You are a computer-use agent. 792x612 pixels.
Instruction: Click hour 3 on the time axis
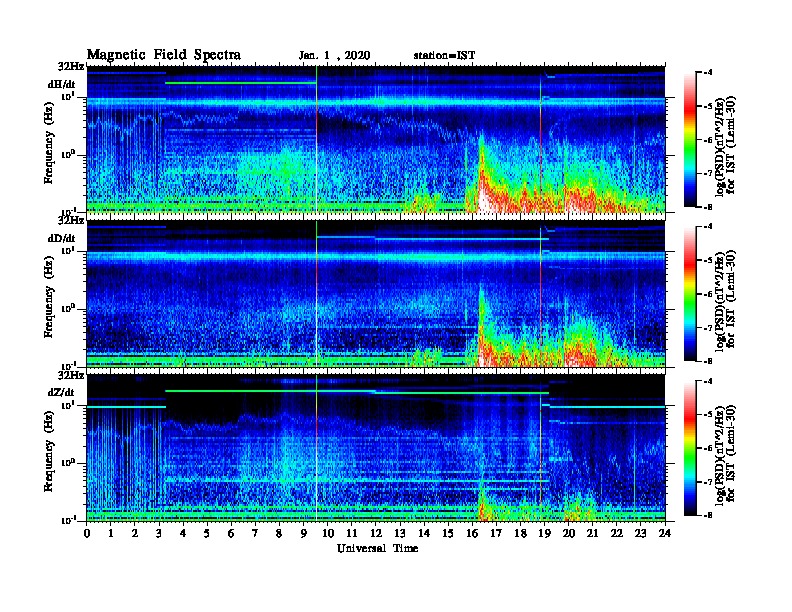(x=159, y=533)
